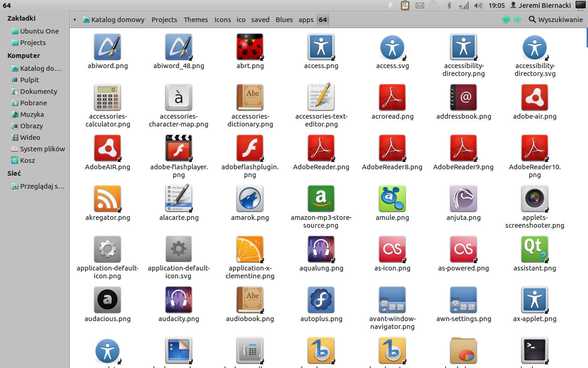The height and width of the screenshot is (368, 588).
Task: Select the adobeflashplugin.png icon
Action: [x=250, y=148]
